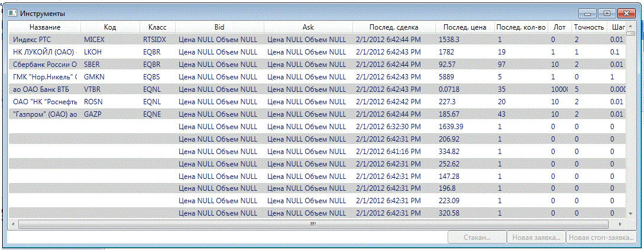Click the MICEX code cell

pyautogui.click(x=94, y=40)
